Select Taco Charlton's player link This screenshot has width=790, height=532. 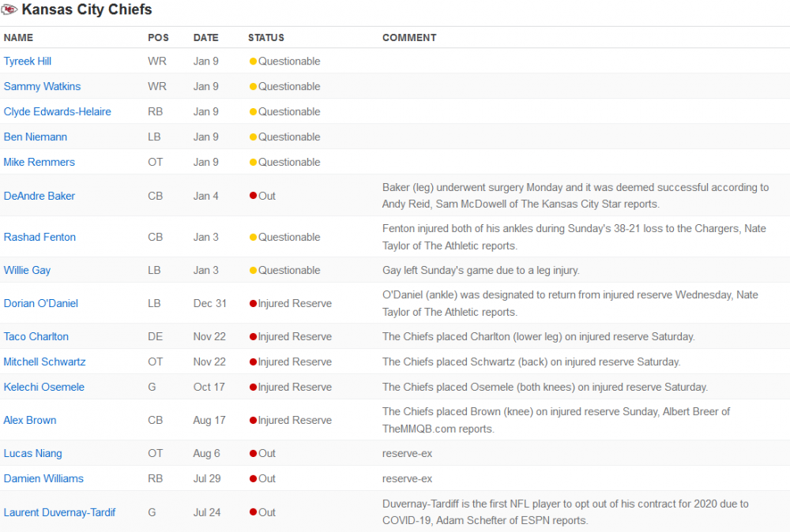point(36,337)
